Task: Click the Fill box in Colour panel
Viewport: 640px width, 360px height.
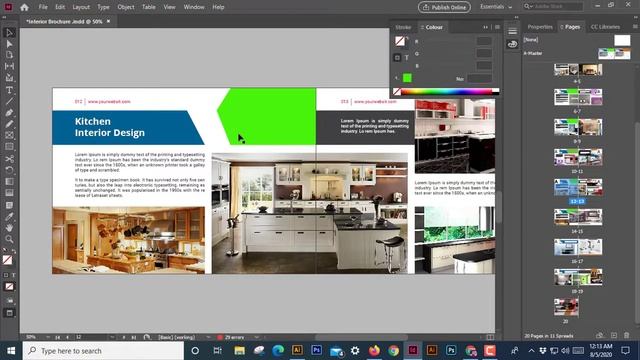Action: click(x=400, y=41)
